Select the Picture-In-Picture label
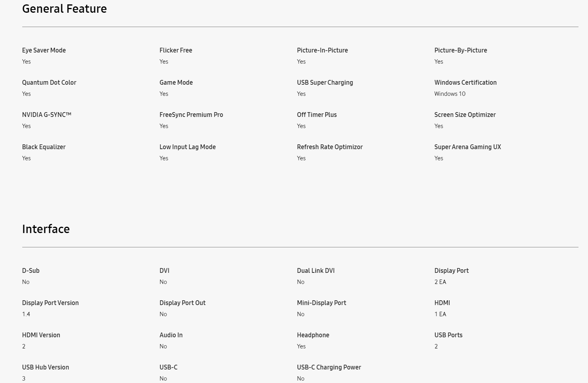 pyautogui.click(x=323, y=50)
